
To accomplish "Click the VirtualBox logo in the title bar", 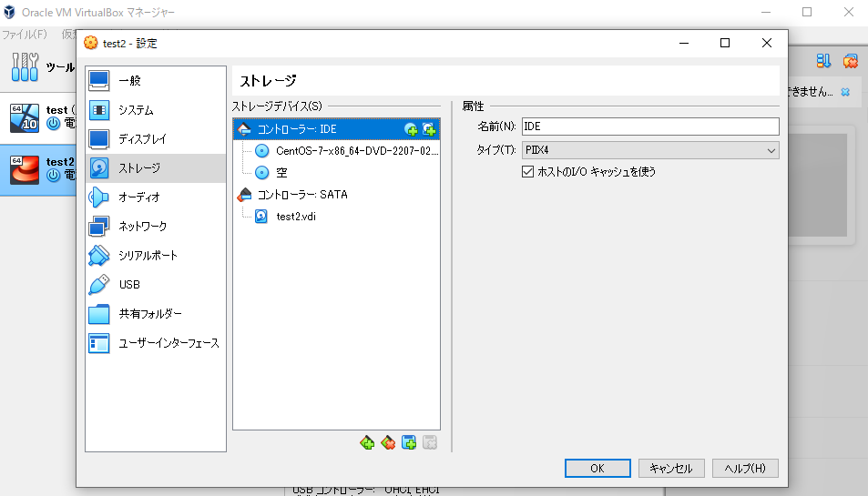I will click(x=9, y=12).
